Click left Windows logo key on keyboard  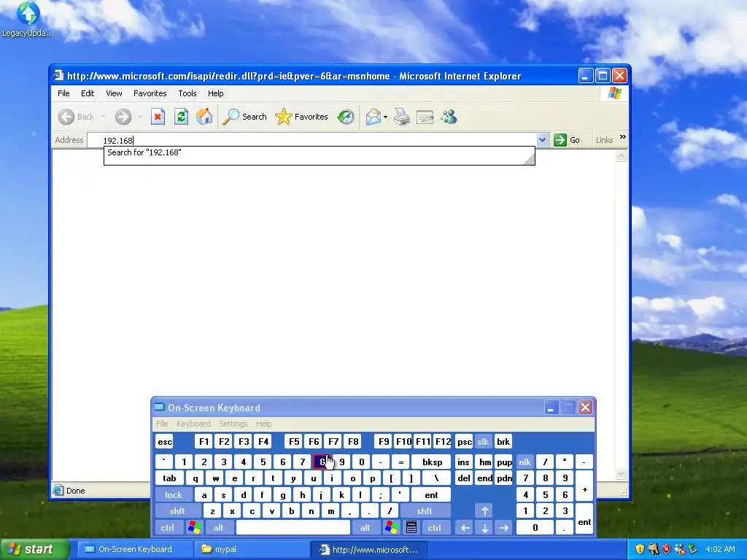(x=194, y=528)
